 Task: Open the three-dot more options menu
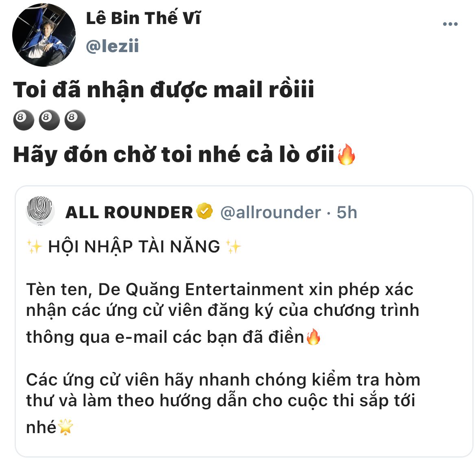point(450,24)
